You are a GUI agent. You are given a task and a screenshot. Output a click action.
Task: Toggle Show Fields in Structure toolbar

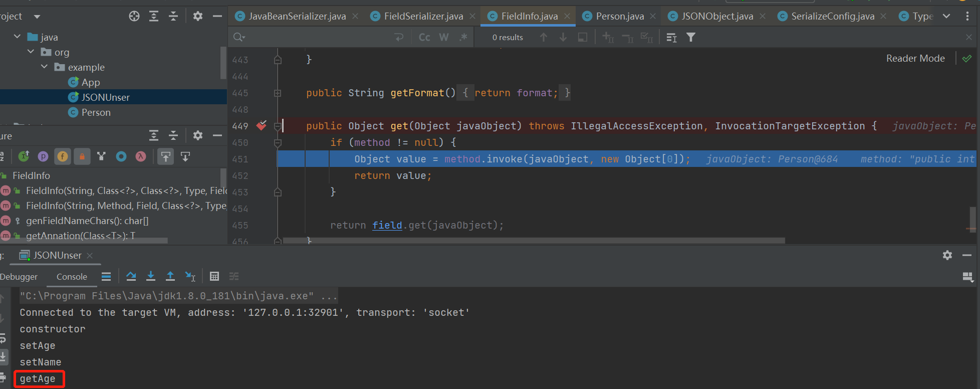click(x=63, y=156)
